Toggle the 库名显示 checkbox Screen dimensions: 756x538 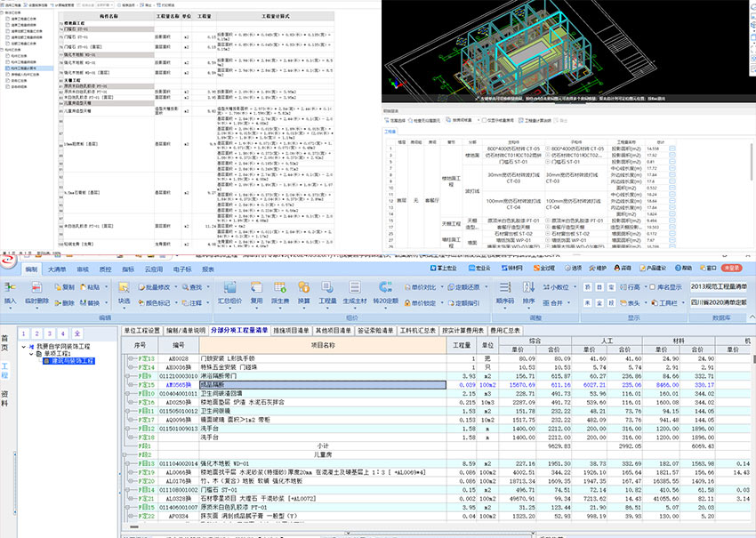pos(652,287)
